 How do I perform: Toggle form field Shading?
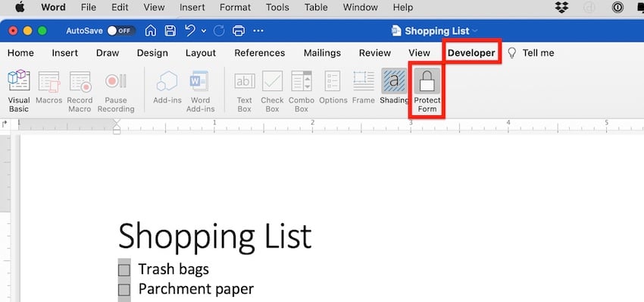pos(394,87)
